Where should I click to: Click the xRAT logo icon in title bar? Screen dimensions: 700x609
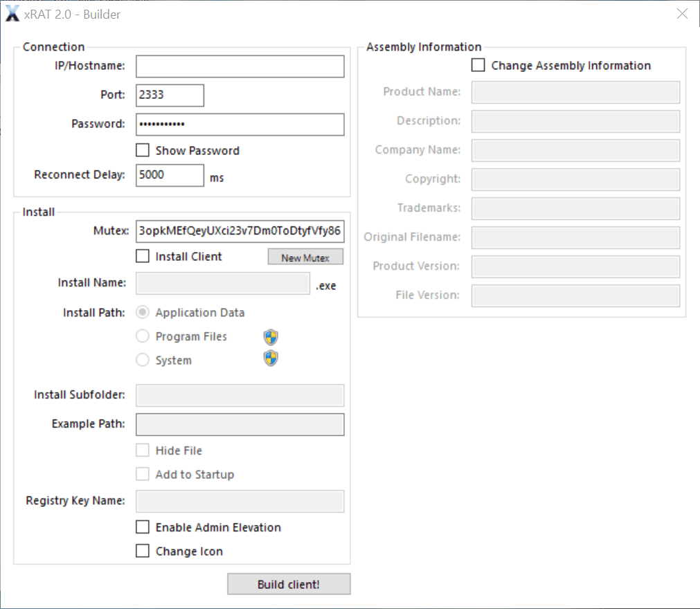(12, 14)
